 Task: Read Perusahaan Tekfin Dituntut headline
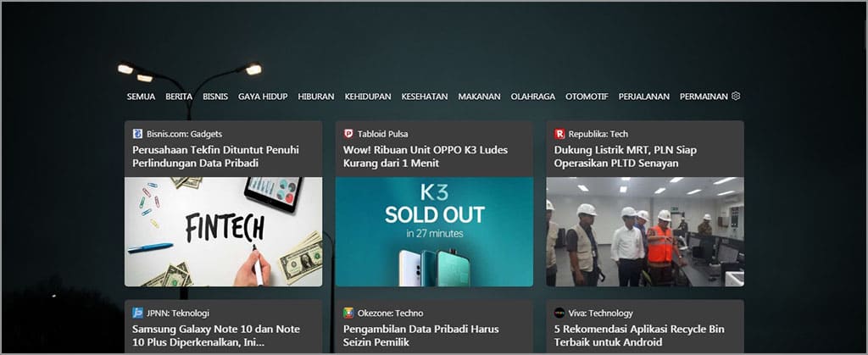pyautogui.click(x=216, y=157)
